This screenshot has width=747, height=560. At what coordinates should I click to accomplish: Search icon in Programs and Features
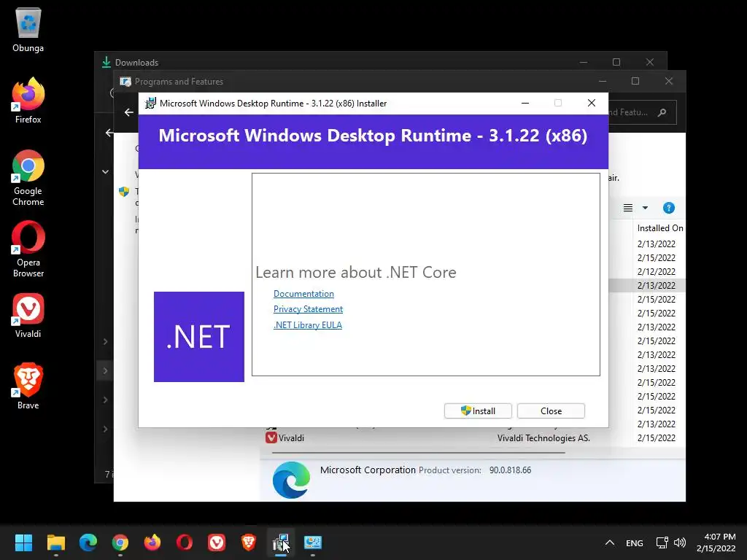coord(662,112)
